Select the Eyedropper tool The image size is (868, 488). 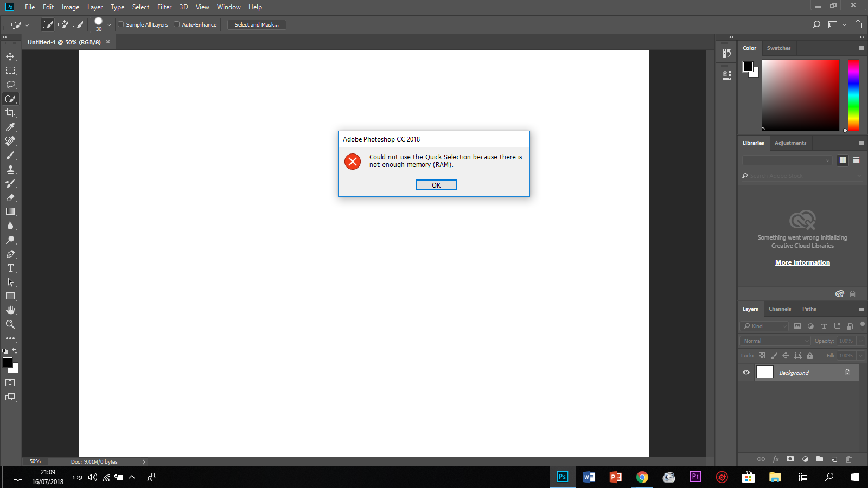(10, 127)
